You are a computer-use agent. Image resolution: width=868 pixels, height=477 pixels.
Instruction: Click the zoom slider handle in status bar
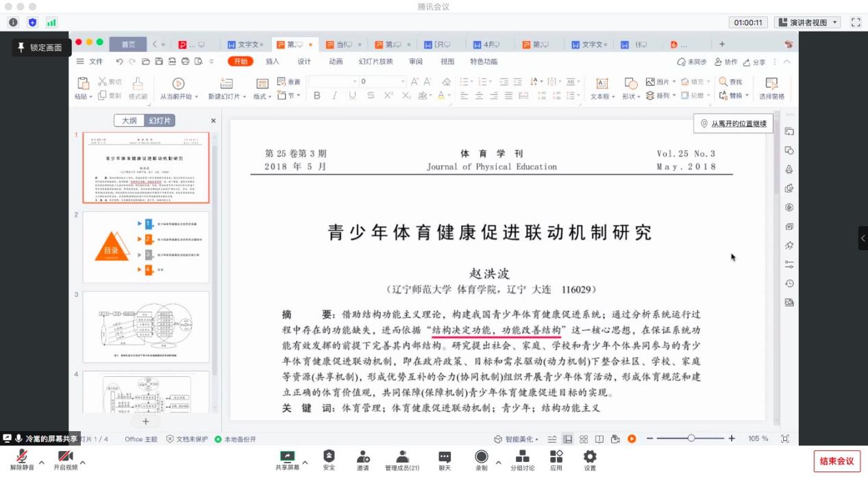[691, 439]
